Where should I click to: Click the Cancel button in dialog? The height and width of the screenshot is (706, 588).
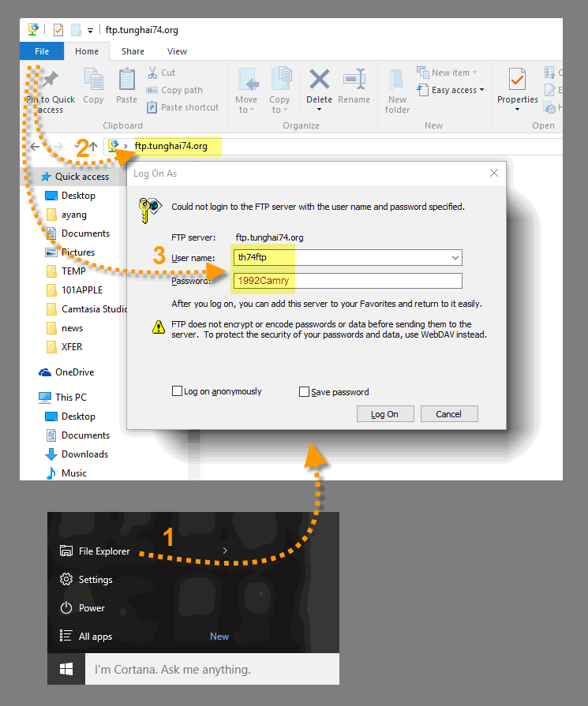click(x=449, y=414)
